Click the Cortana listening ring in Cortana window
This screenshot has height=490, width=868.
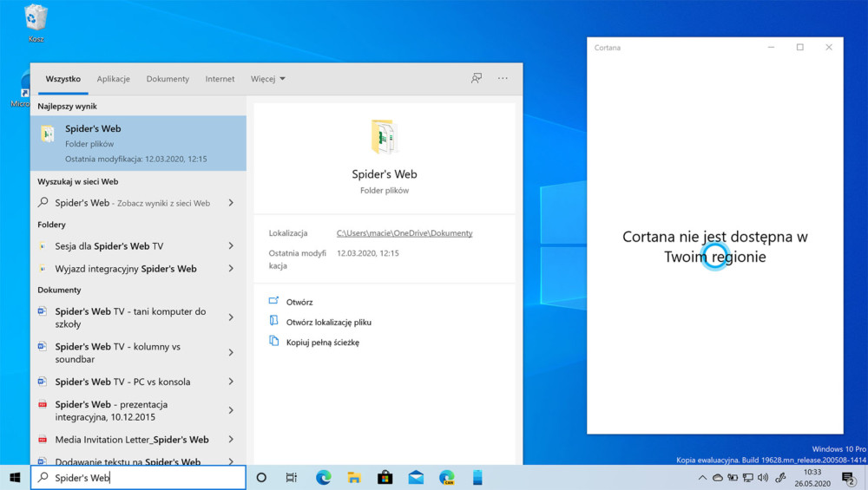714,256
